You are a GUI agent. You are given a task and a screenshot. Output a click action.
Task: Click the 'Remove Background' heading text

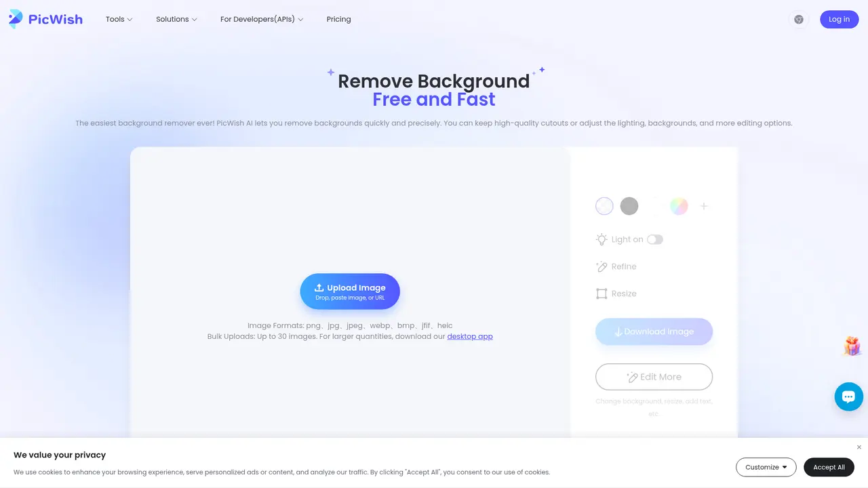pos(434,81)
